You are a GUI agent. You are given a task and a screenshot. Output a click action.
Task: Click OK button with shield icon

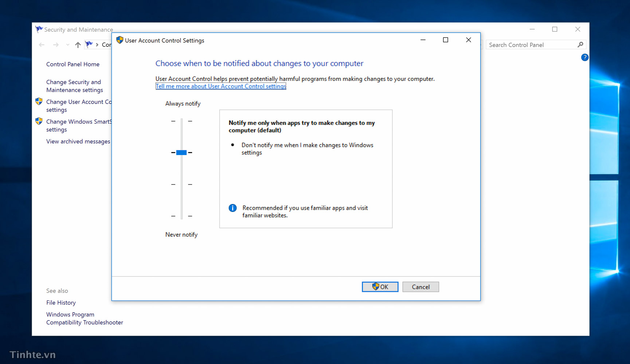(x=380, y=287)
